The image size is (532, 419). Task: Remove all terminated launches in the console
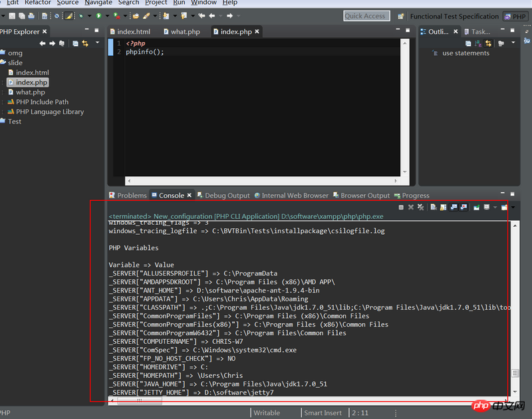coord(421,208)
